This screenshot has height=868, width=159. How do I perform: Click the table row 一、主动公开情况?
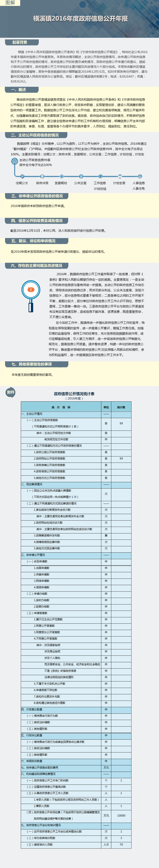click(x=76, y=414)
